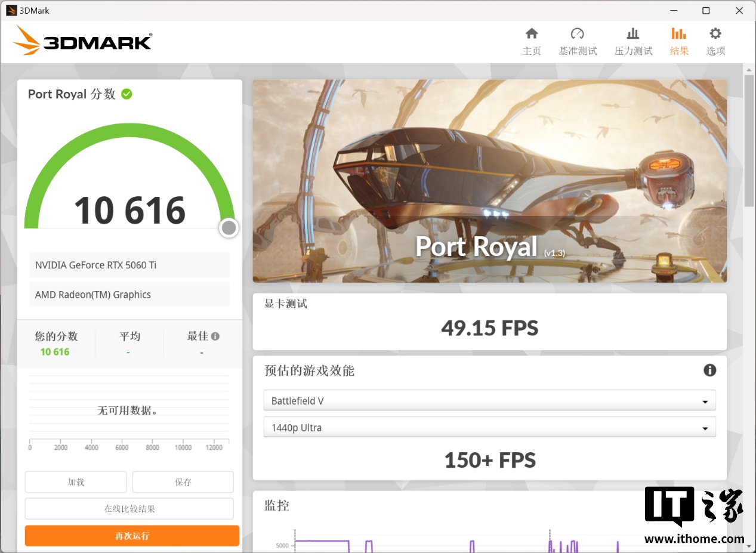Click the 加载 (Load) button
756x553 pixels.
76,482
